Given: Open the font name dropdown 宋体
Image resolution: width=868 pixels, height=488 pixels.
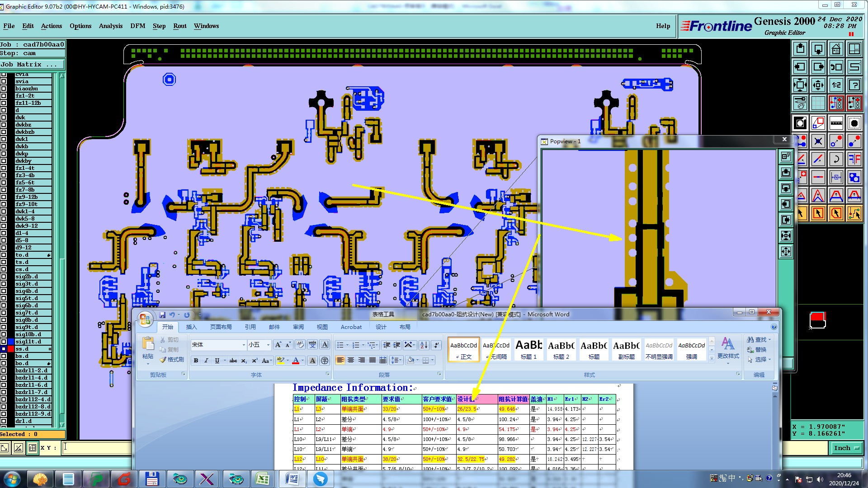Looking at the screenshot, I should [244, 345].
